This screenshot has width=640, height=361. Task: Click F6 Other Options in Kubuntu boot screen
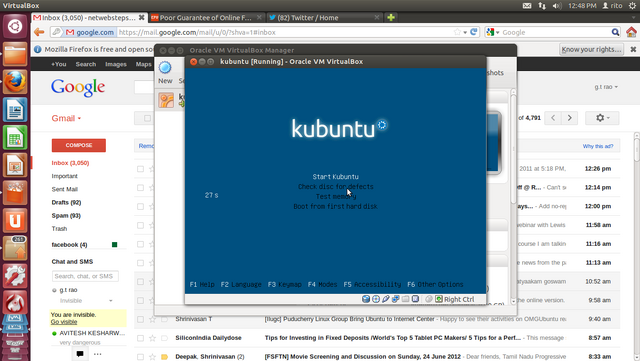[x=435, y=284]
